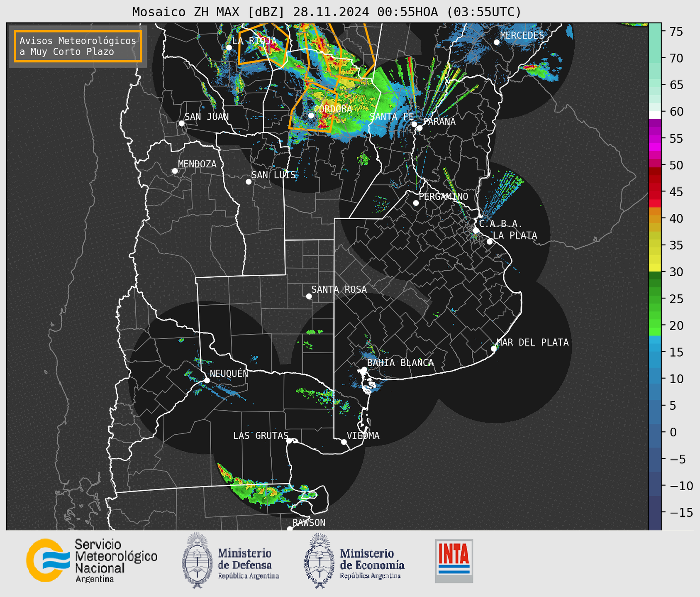Click the 75 value on the dBZ scale
Viewport: 700px width, 597px height.
pyautogui.click(x=676, y=32)
